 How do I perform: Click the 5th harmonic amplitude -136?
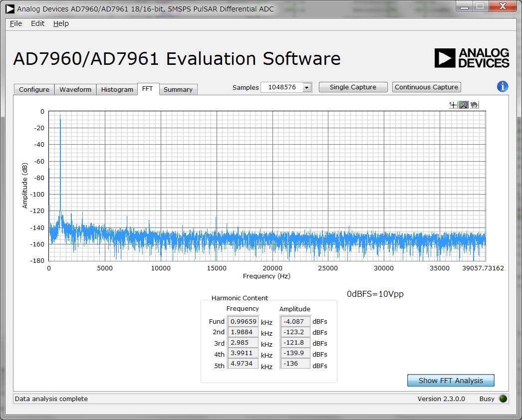(x=295, y=364)
